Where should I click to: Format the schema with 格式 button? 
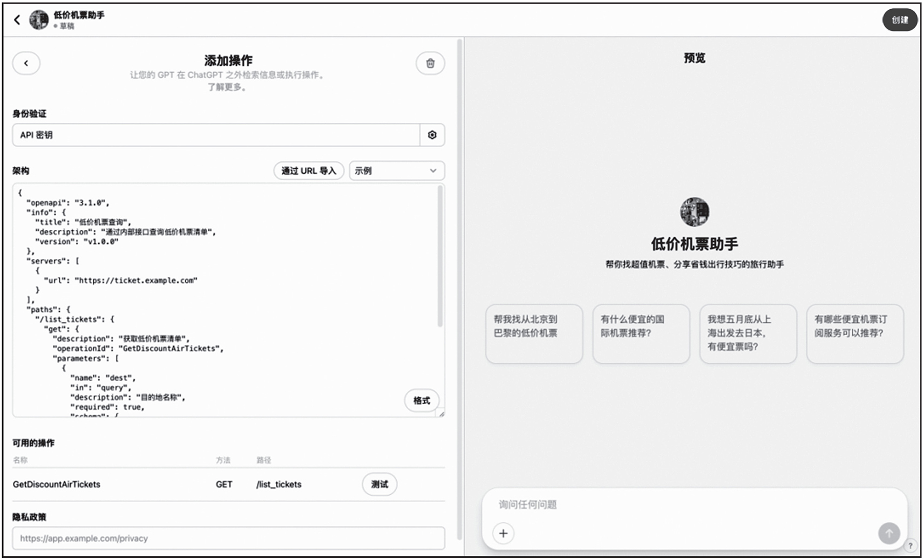click(x=422, y=400)
